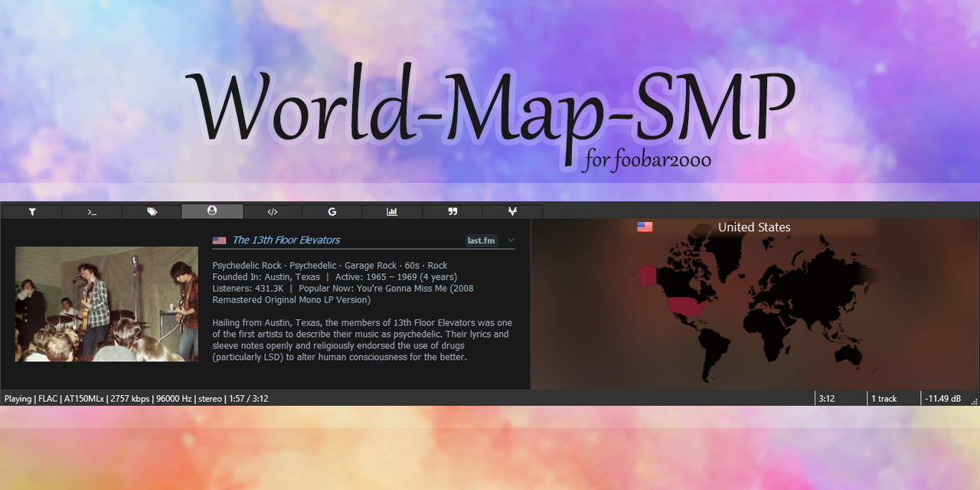
Task: Toggle the highlighted artist biography tab
Action: tap(212, 211)
